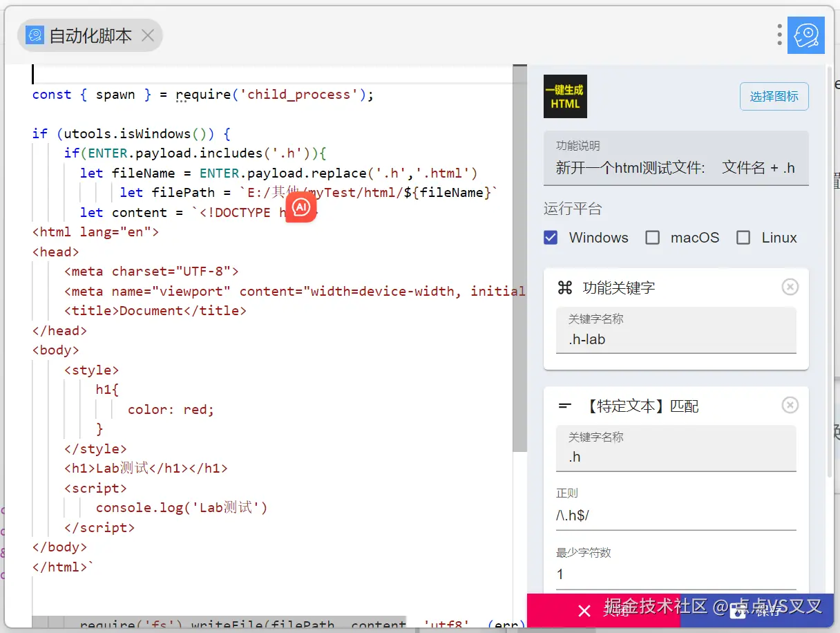Viewport: 840px width, 633px height.
Task: Click the let fileName code line
Action: [x=279, y=173]
